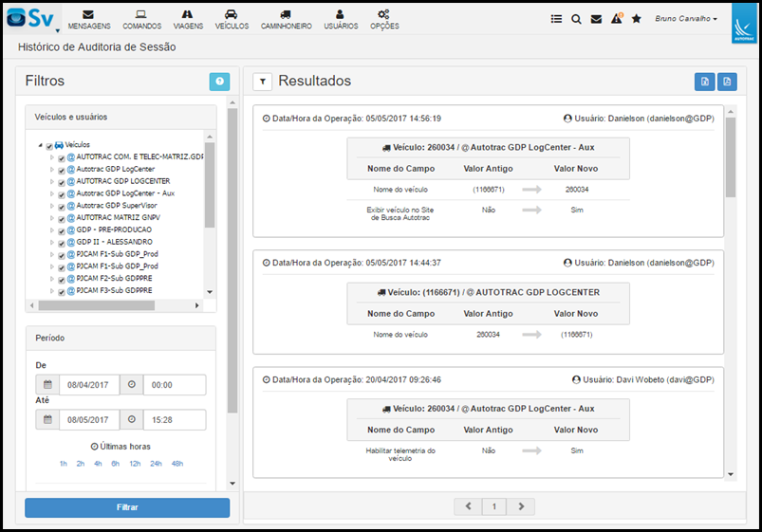Open the De date calendar icon
The width and height of the screenshot is (762, 532).
(x=47, y=385)
